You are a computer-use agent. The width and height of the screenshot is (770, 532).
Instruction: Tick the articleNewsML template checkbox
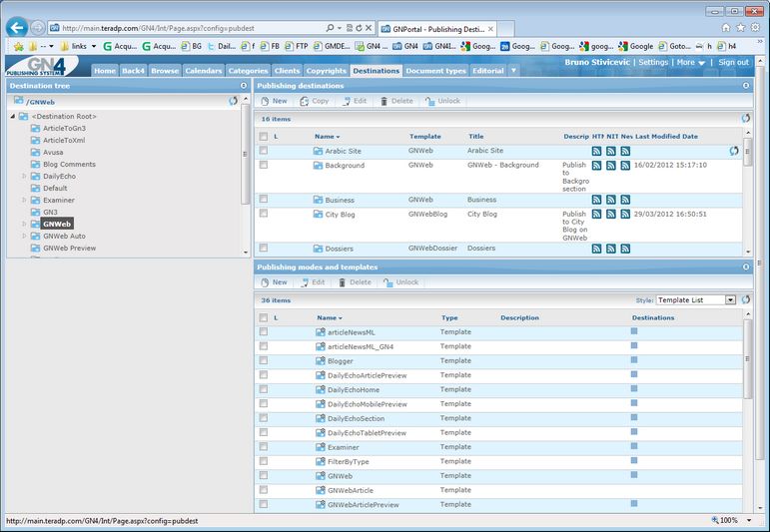(264, 331)
